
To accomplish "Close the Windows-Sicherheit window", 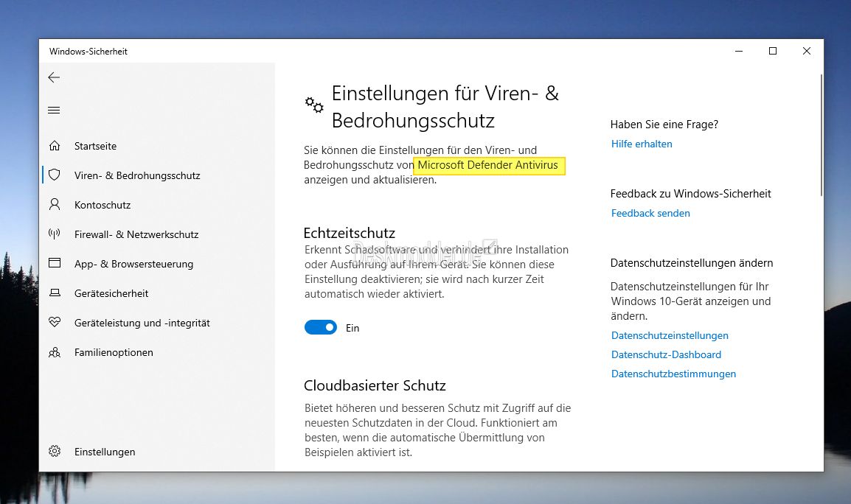I will point(807,51).
